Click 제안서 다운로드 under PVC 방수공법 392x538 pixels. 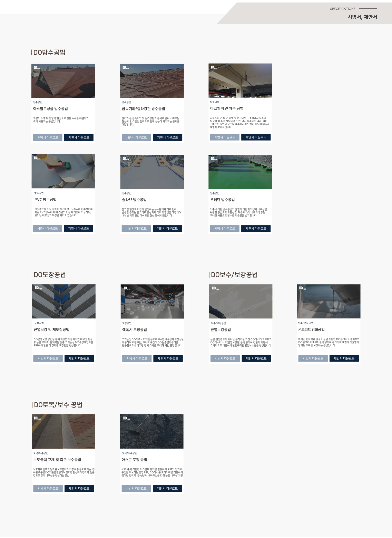79,228
